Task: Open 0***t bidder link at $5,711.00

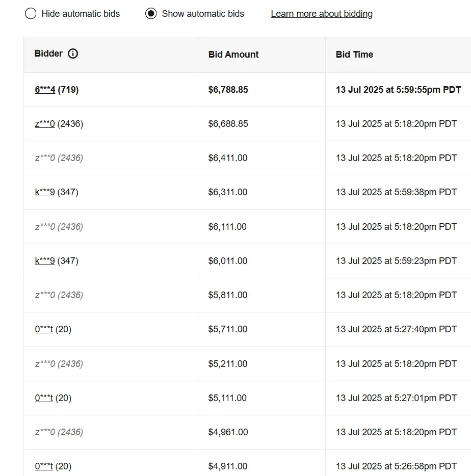Action: 44,329
